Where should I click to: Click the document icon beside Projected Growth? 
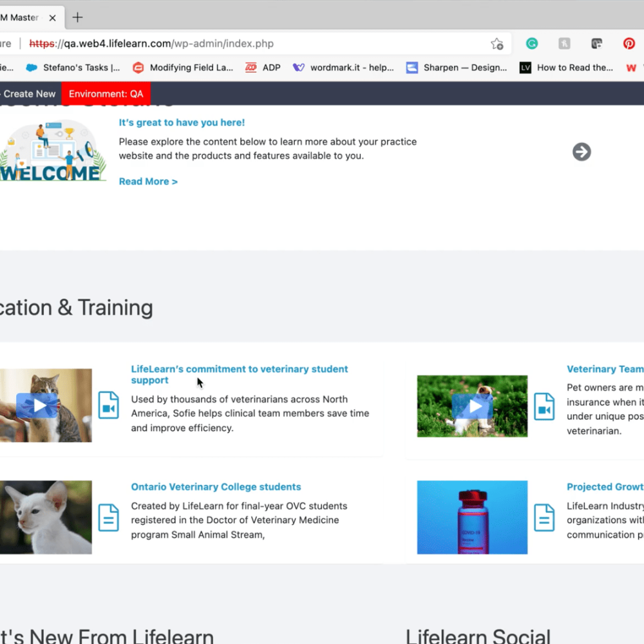point(544,518)
